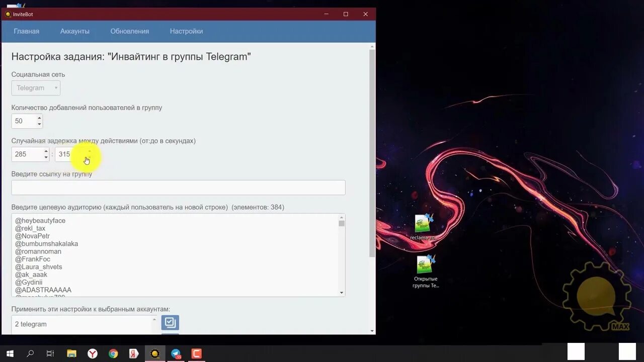Launch Google Chrome from the taskbar
Image resolution: width=644 pixels, height=362 pixels.
coord(113,353)
